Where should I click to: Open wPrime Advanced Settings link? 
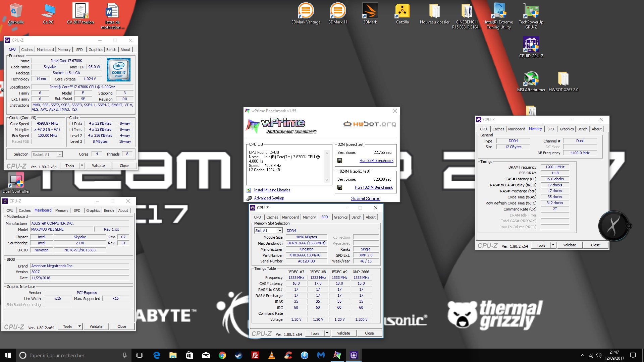(269, 198)
